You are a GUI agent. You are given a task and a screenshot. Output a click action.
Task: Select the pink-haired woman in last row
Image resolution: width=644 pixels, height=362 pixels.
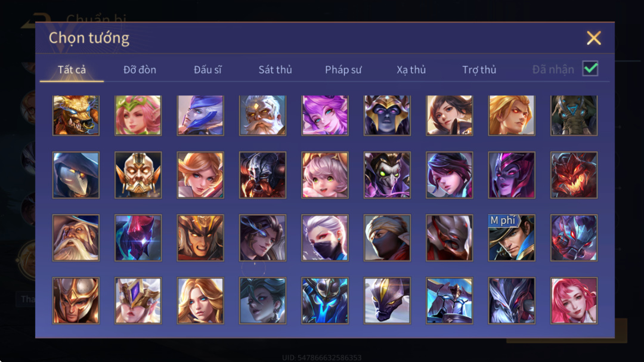(574, 301)
